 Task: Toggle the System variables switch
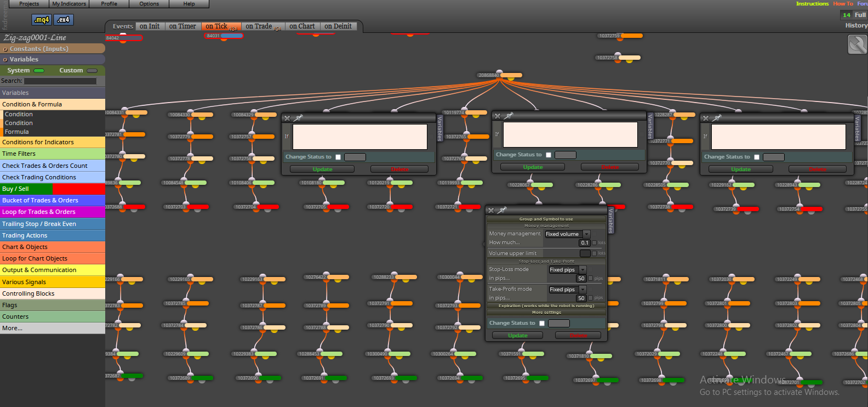pyautogui.click(x=39, y=70)
